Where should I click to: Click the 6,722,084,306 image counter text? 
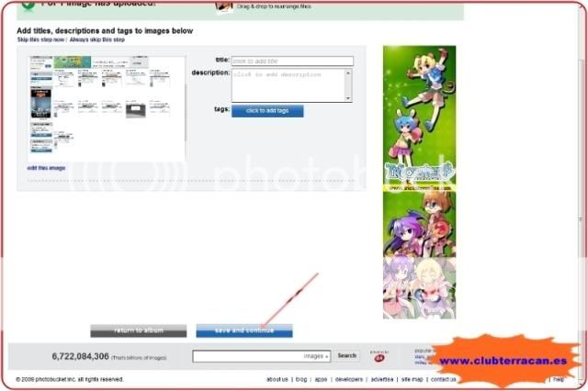80,356
